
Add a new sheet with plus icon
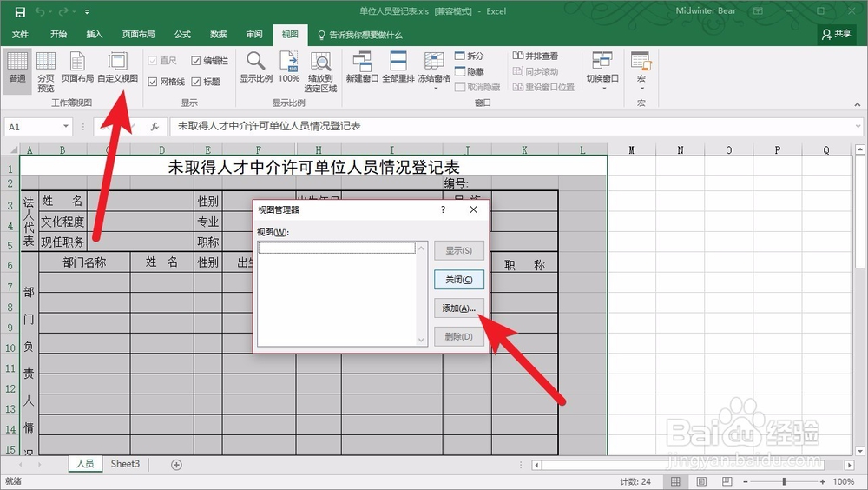click(176, 465)
